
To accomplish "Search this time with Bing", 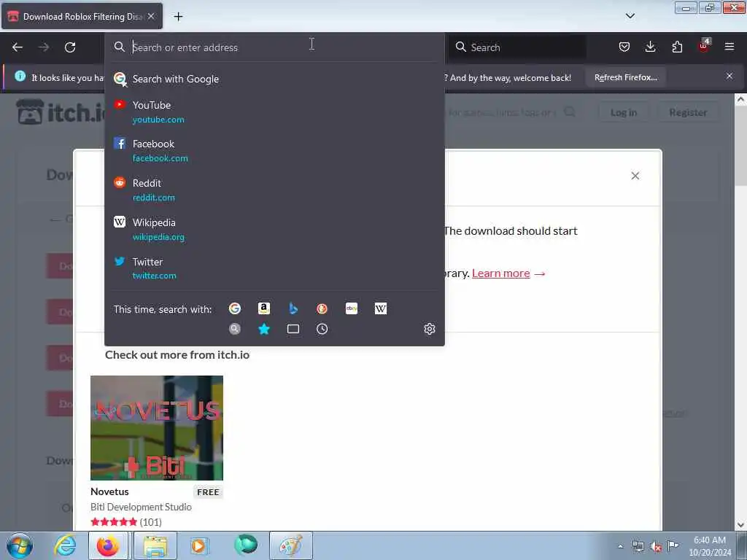I will coord(293,308).
